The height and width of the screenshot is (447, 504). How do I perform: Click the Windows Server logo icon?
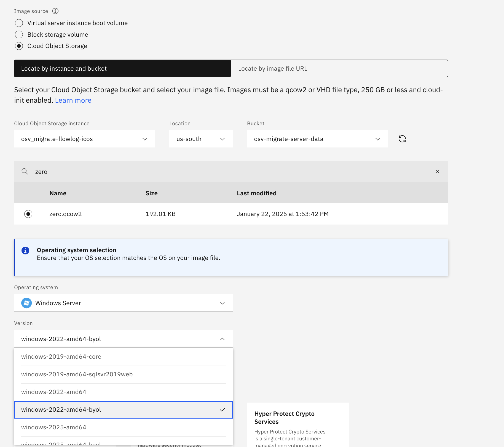26,303
